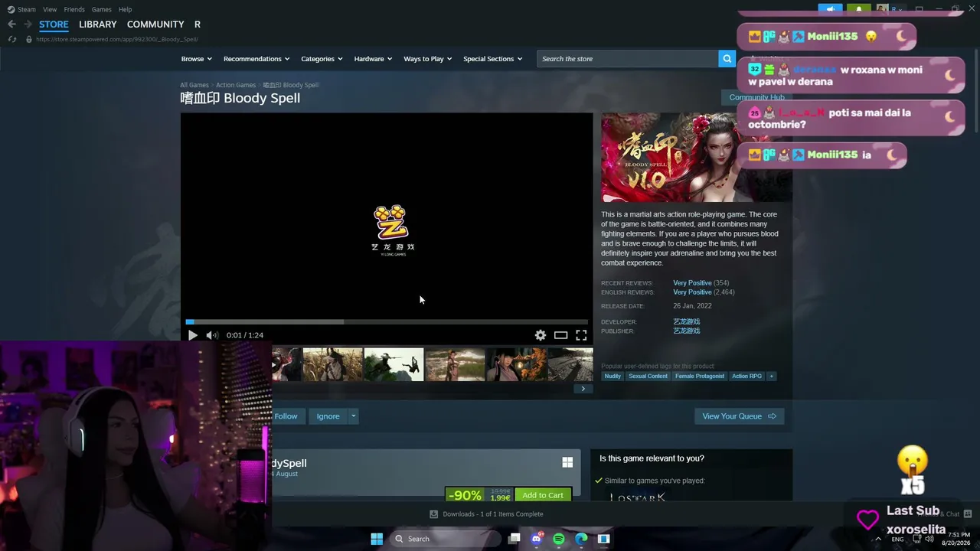The height and width of the screenshot is (551, 980).
Task: Click the Follow button
Action: pyautogui.click(x=286, y=416)
